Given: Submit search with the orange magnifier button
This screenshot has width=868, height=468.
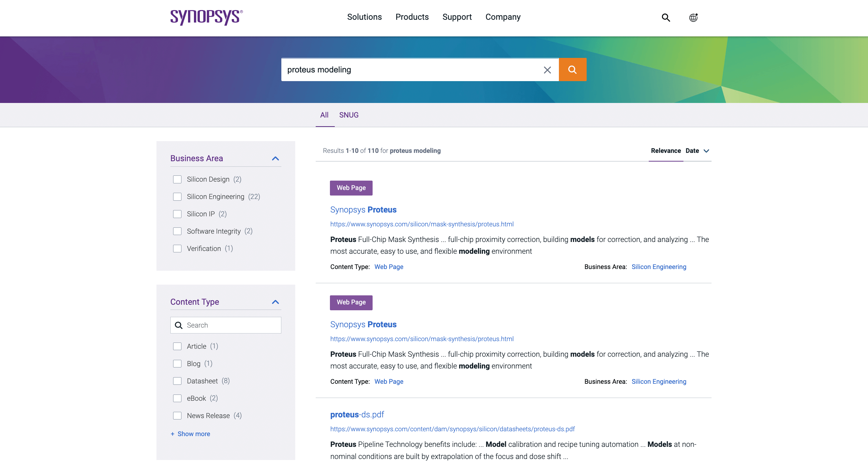Looking at the screenshot, I should tap(572, 70).
